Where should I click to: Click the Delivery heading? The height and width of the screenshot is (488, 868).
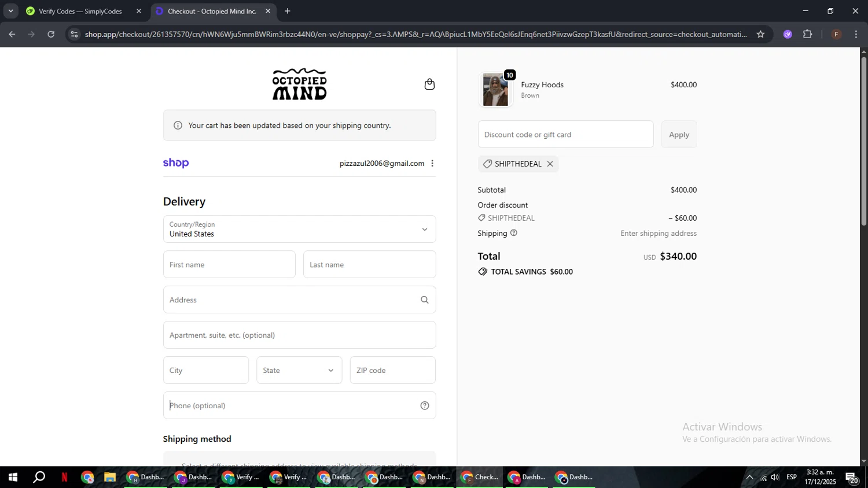[184, 201]
